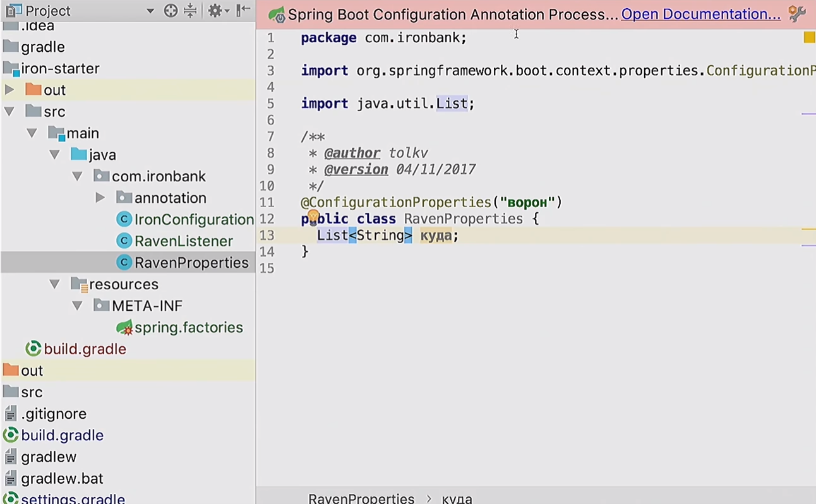This screenshot has width=816, height=504.
Task: Collapse the java folder arrow
Action: pos(54,155)
